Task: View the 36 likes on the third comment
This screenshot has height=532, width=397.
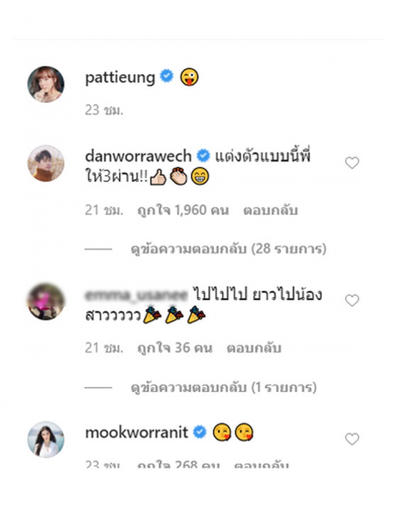Action: tap(175, 348)
